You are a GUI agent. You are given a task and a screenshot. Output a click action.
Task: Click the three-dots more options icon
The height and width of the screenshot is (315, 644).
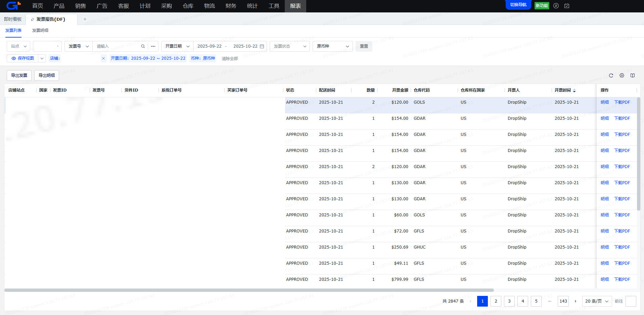tap(153, 46)
